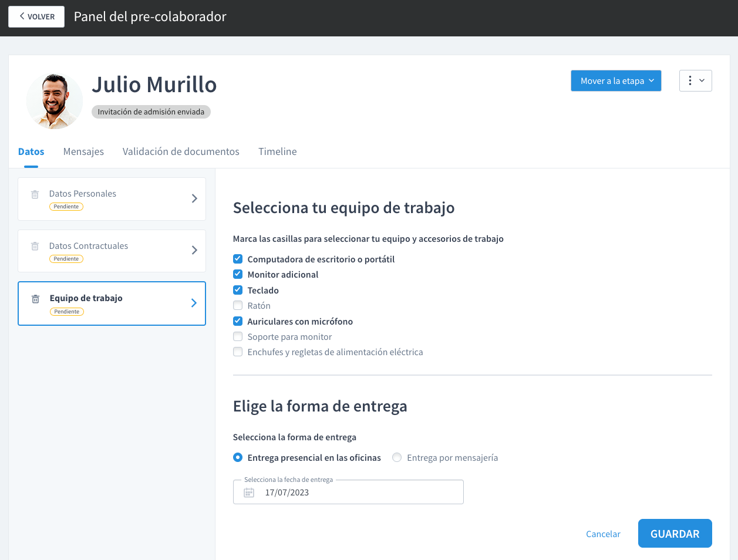Viewport: 738px width, 560px height.
Task: Open the Validación de documentos tab
Action: tap(181, 151)
